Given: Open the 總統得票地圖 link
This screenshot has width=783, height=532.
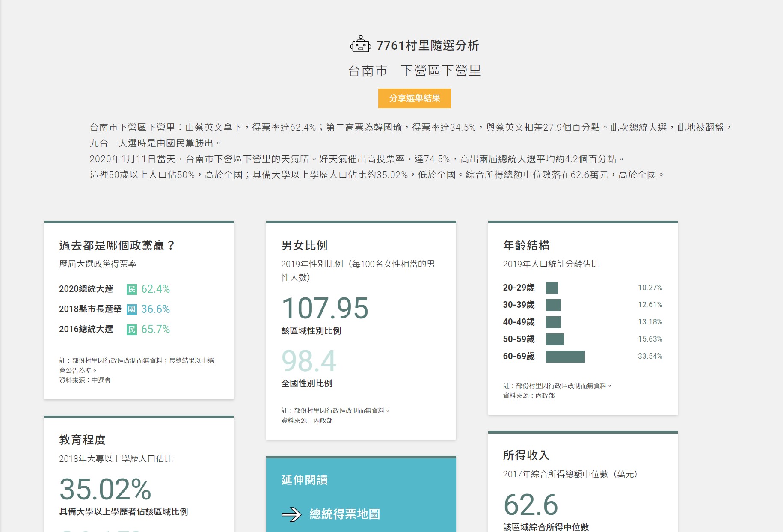Looking at the screenshot, I should (345, 514).
